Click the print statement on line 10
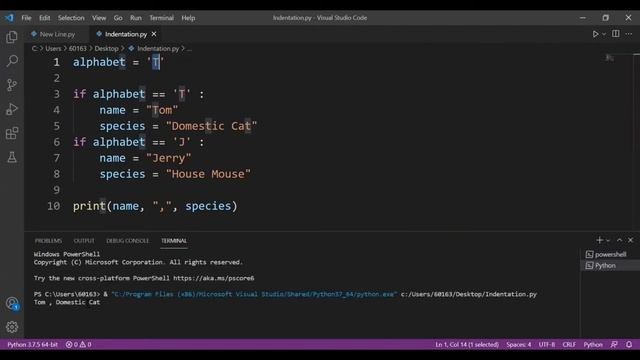Viewport: 640px width, 360px height. pos(155,206)
